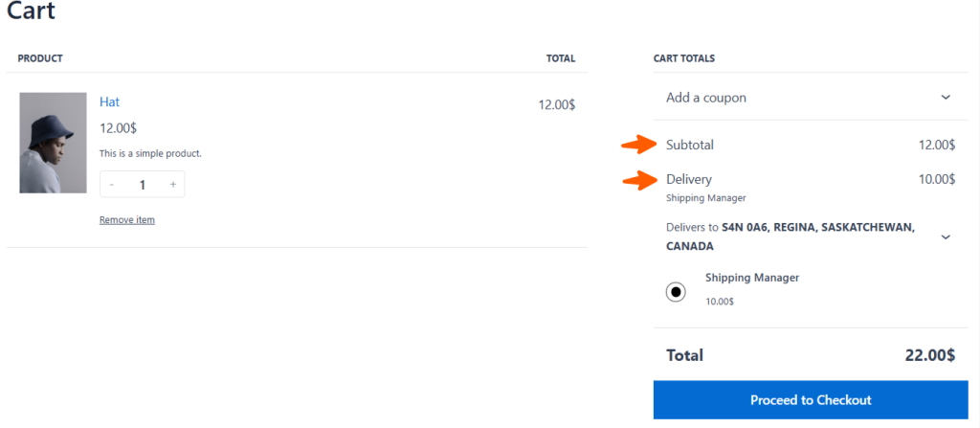Decrease Hat quantity with minus button
Viewport: 980px width, 428px height.
point(112,185)
